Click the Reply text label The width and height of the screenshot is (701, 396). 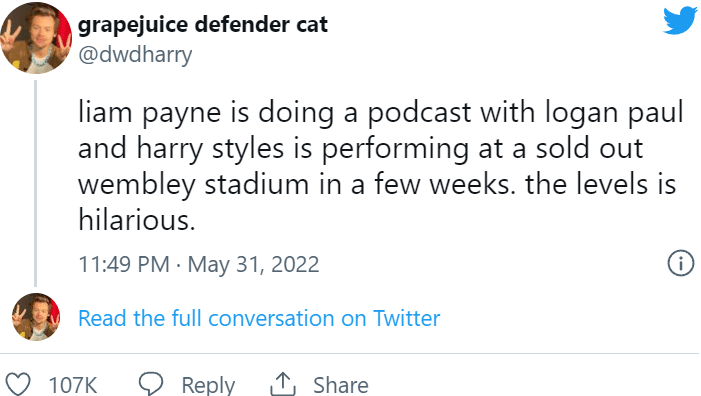(208, 385)
